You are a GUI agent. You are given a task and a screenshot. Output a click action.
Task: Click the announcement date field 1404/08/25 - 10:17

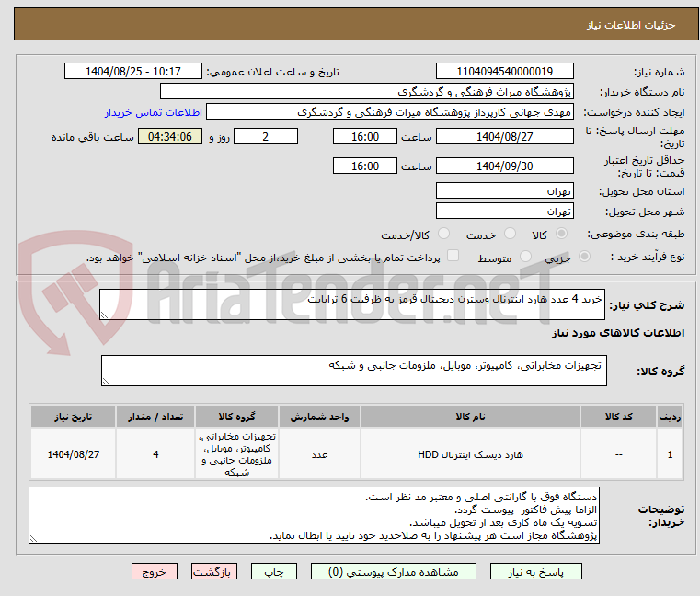(x=133, y=71)
